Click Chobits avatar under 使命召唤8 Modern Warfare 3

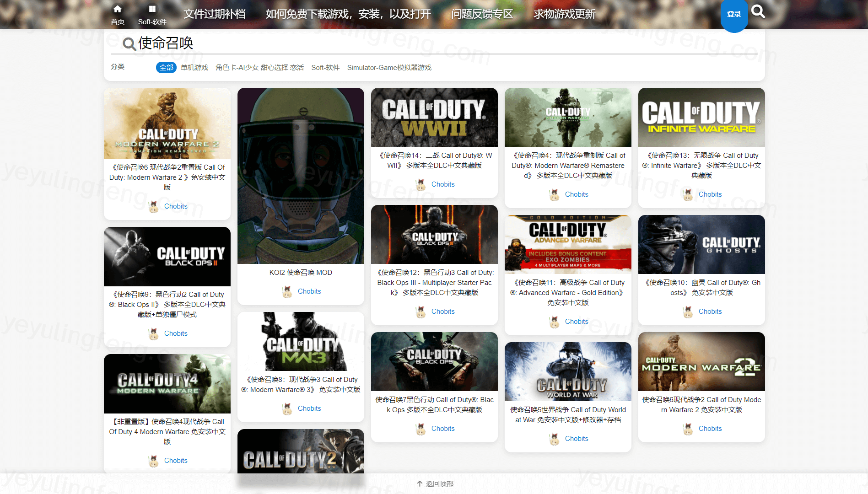(287, 408)
